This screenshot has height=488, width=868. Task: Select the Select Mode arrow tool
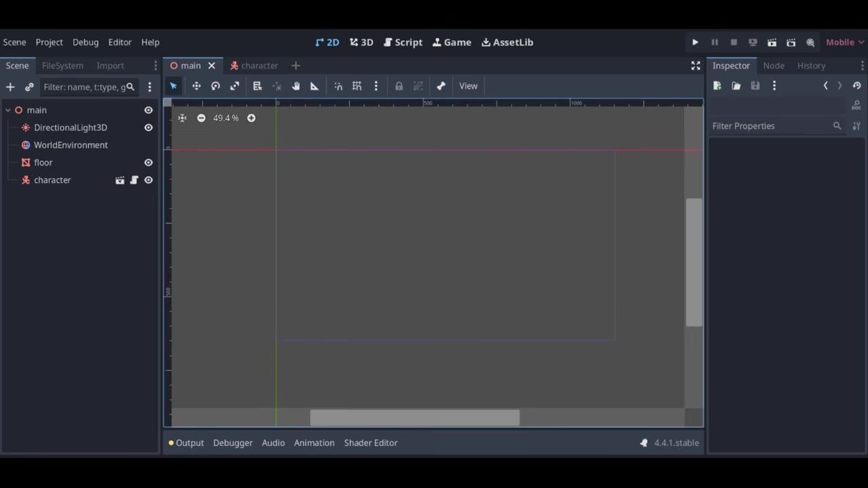(174, 86)
